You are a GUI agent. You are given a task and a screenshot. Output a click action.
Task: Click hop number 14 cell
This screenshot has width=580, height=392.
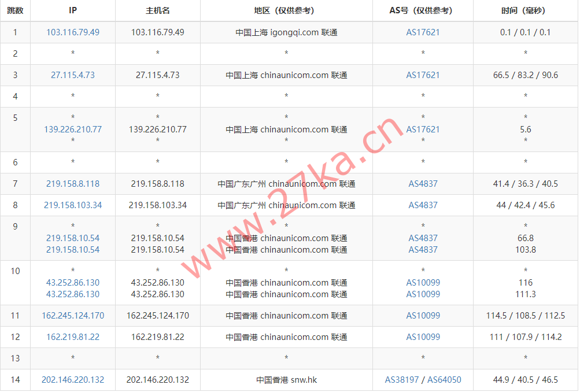(x=15, y=380)
